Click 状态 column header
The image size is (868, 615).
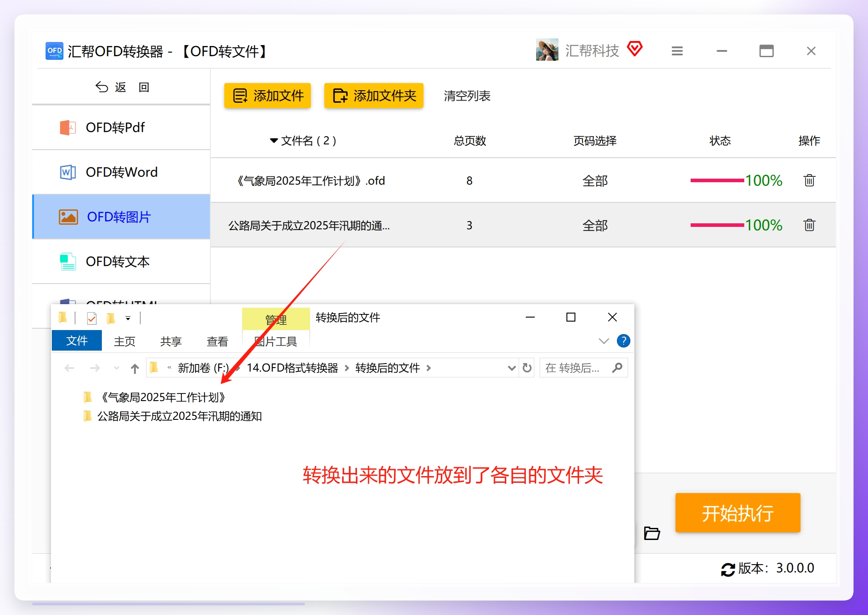pos(720,141)
